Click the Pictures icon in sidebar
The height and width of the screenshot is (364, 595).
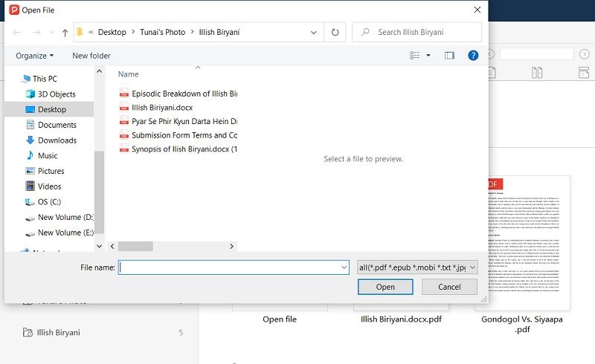(30, 171)
